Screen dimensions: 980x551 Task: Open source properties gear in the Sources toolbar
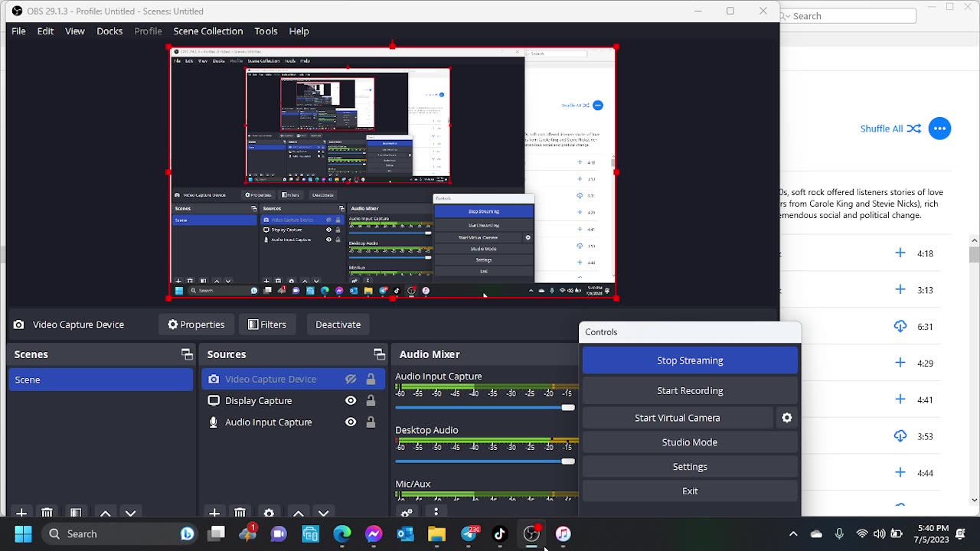269,513
